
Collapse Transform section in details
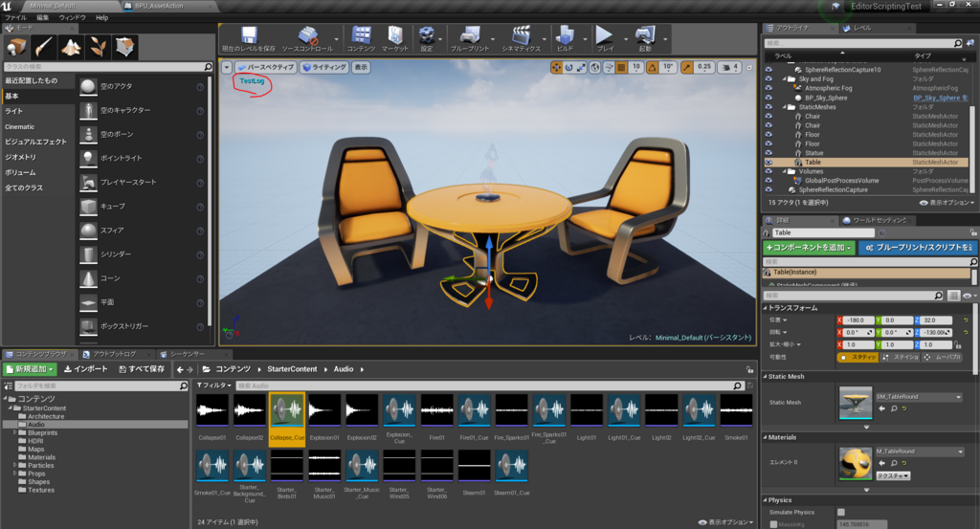pos(765,308)
